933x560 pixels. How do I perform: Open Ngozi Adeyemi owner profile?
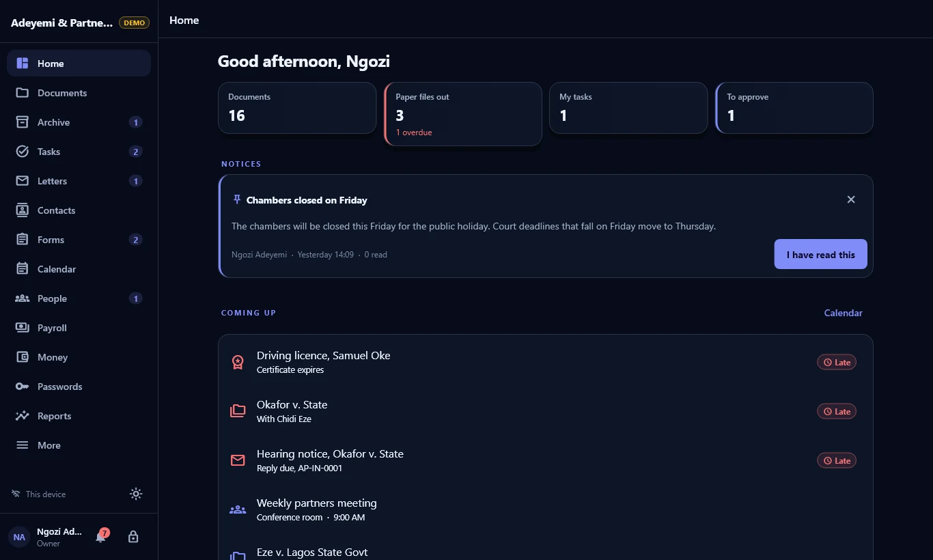coord(47,537)
